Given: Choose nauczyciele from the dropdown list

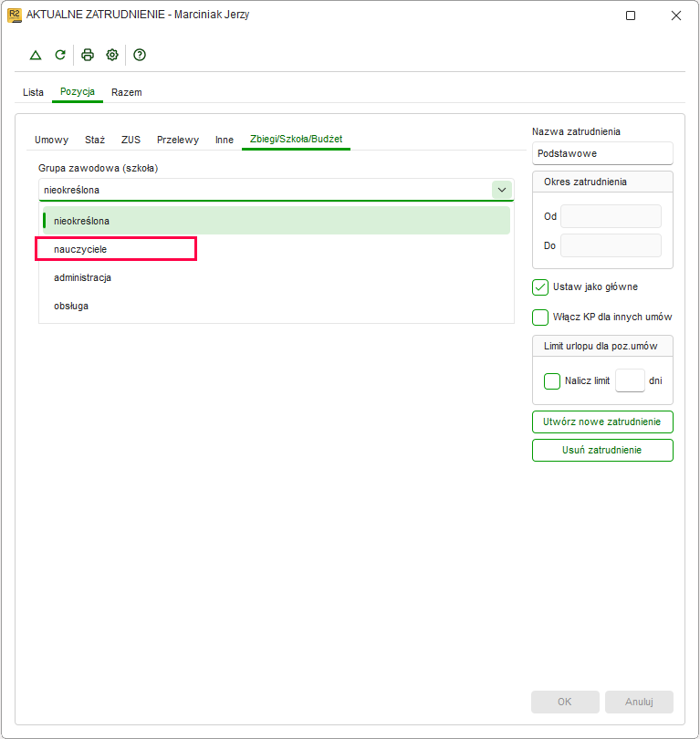Looking at the screenshot, I should tap(277, 249).
